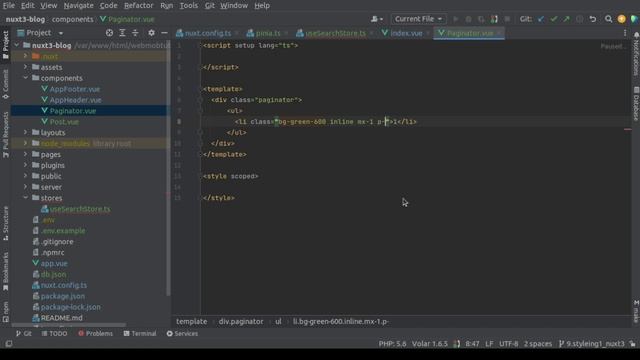The height and width of the screenshot is (360, 640).
Task: Open the editor tabs more options menu
Action: click(624, 33)
